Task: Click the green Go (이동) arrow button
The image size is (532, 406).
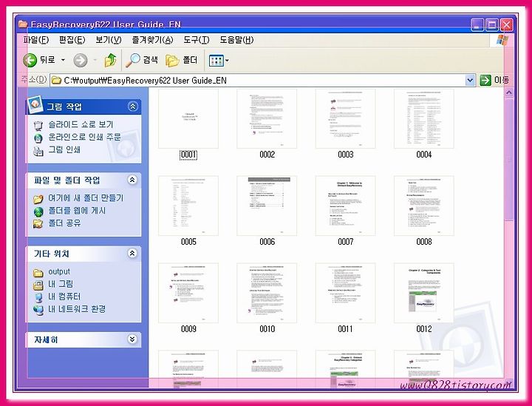Action: (x=485, y=81)
